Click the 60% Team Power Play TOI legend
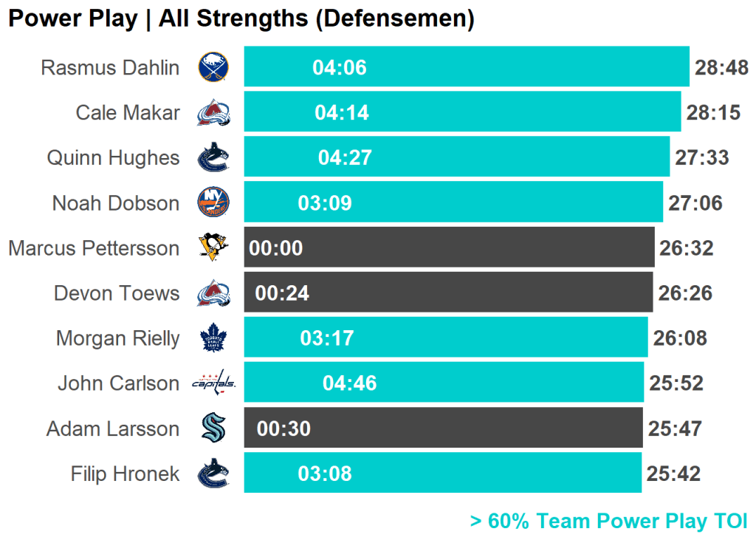The image size is (756, 540). (608, 521)
